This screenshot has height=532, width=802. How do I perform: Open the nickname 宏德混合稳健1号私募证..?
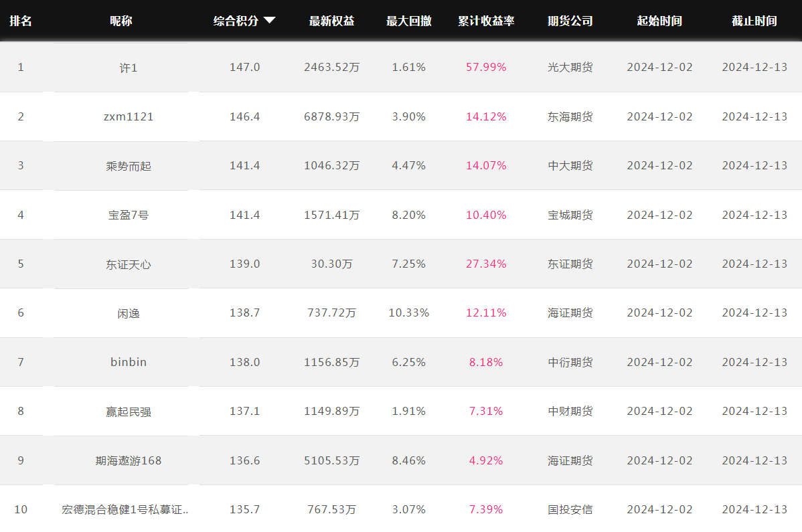pos(125,509)
